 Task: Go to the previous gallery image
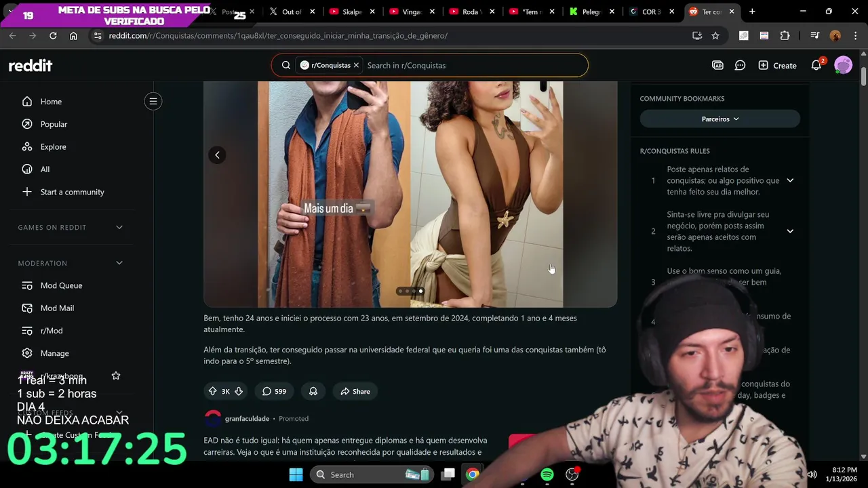(x=217, y=155)
